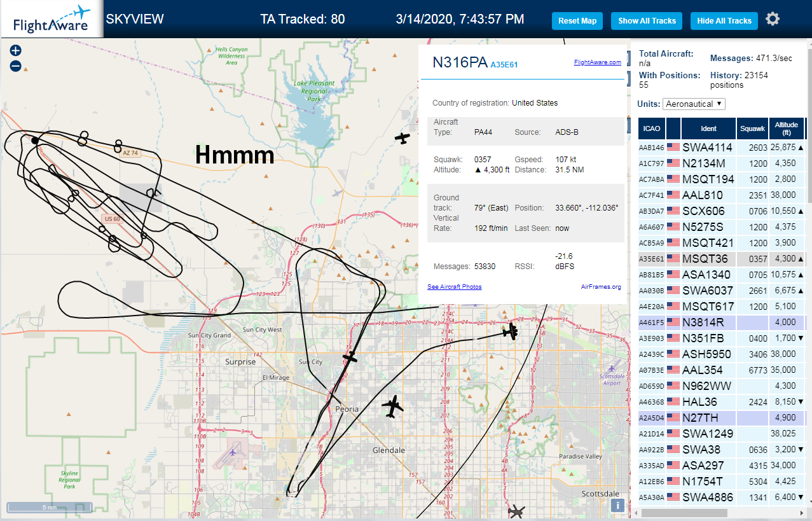Screen dimensions: 812x521
Task: Click Scottsdale Airport marker on map
Action: (612, 369)
